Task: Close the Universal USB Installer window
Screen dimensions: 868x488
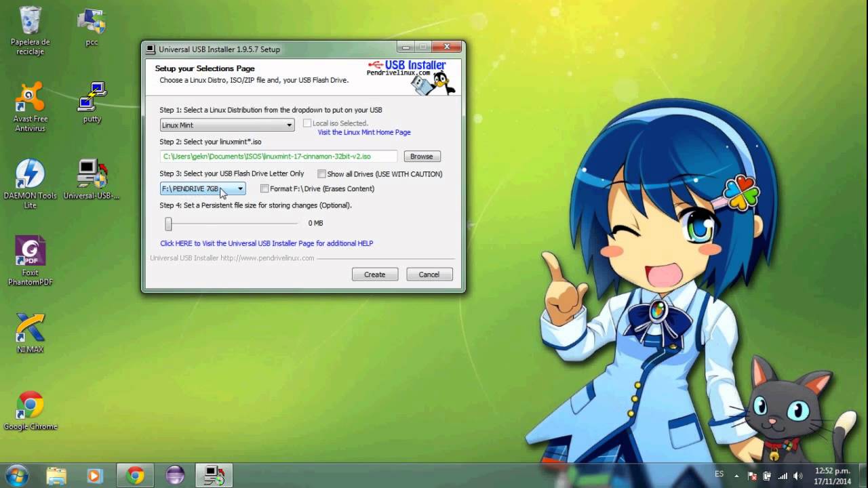Action: (x=447, y=47)
